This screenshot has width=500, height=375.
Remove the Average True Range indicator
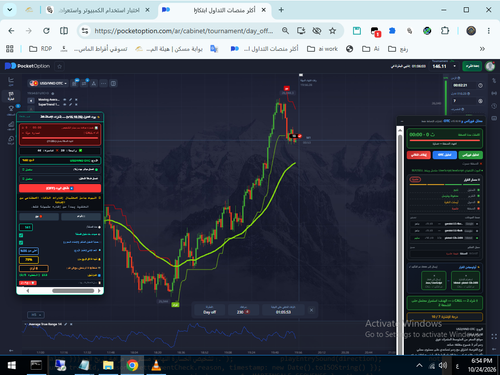point(71,324)
